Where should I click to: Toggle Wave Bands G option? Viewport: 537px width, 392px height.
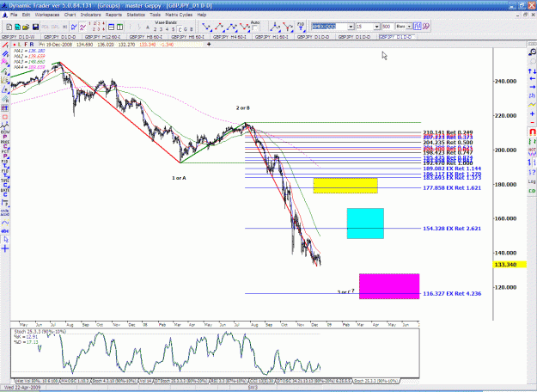186,29
